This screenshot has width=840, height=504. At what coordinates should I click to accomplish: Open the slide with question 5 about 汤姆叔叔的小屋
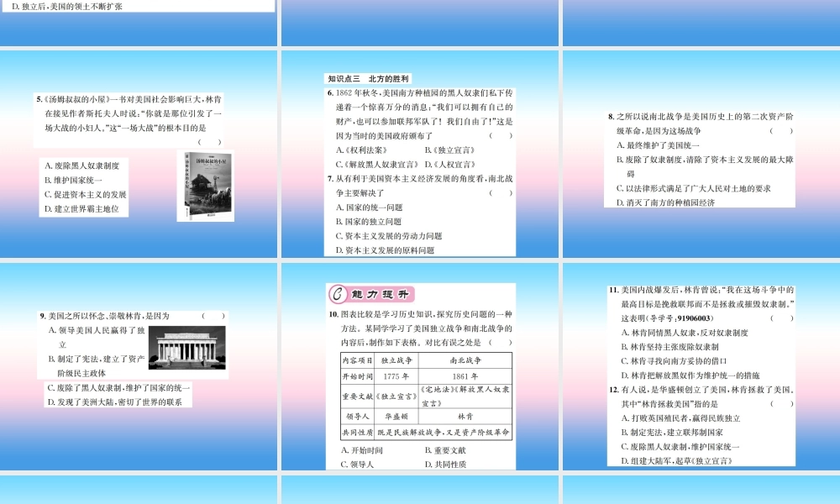[x=139, y=155]
